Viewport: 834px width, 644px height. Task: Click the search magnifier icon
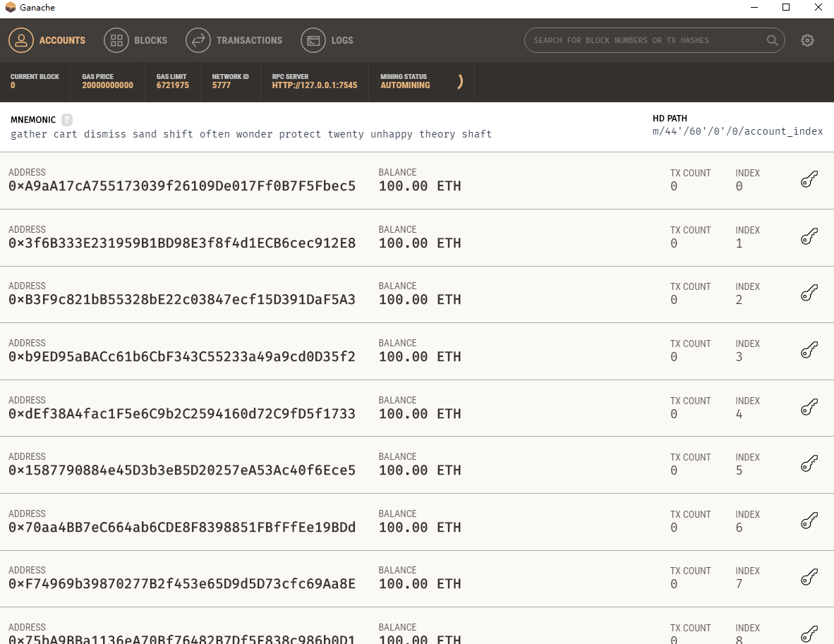pos(773,40)
